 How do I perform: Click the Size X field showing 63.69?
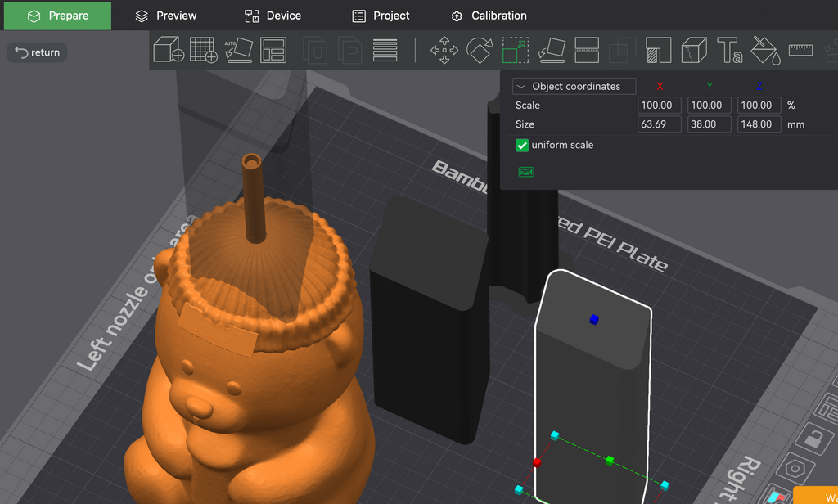pos(660,124)
